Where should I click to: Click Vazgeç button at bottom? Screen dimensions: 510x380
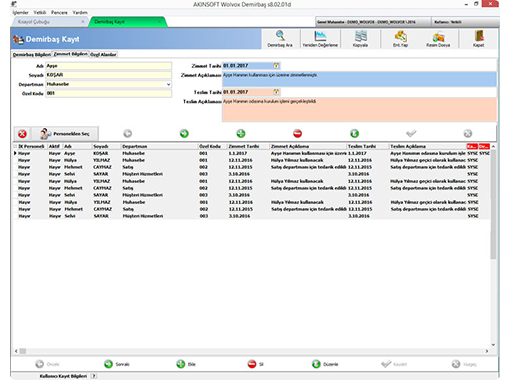click(464, 364)
